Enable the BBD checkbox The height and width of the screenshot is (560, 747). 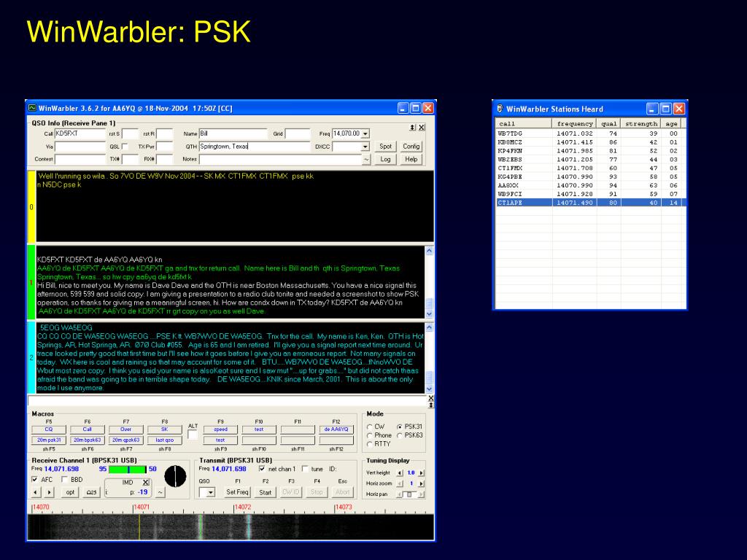tap(64, 480)
